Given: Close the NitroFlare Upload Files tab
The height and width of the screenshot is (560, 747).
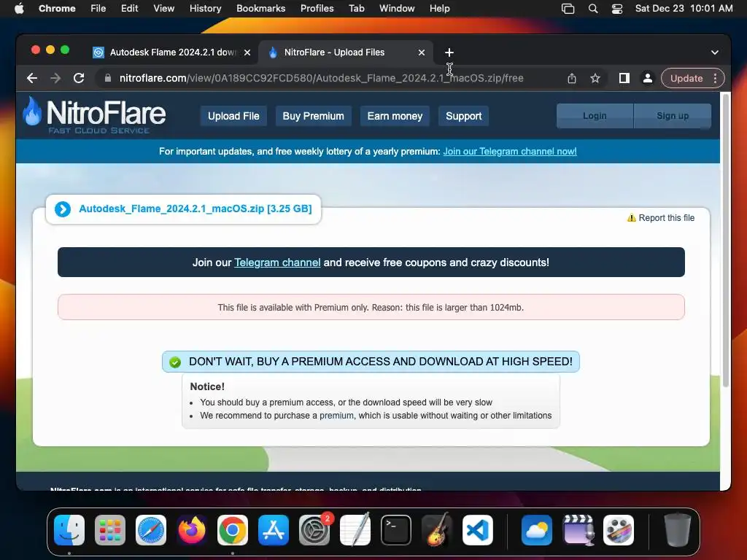Looking at the screenshot, I should pyautogui.click(x=422, y=52).
